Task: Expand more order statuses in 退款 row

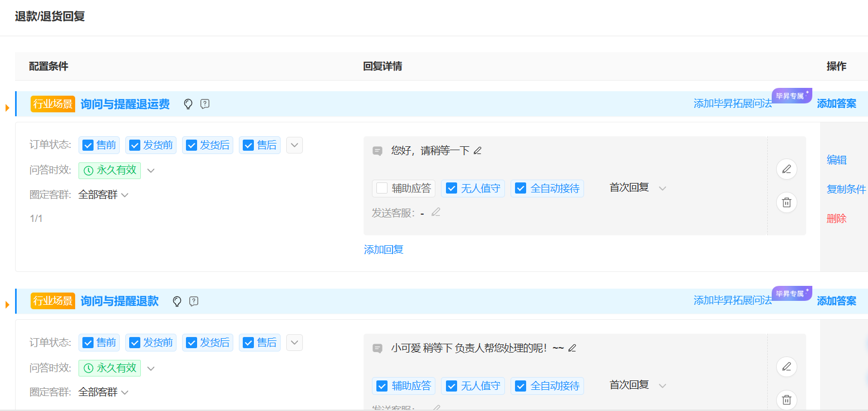Action: click(295, 343)
